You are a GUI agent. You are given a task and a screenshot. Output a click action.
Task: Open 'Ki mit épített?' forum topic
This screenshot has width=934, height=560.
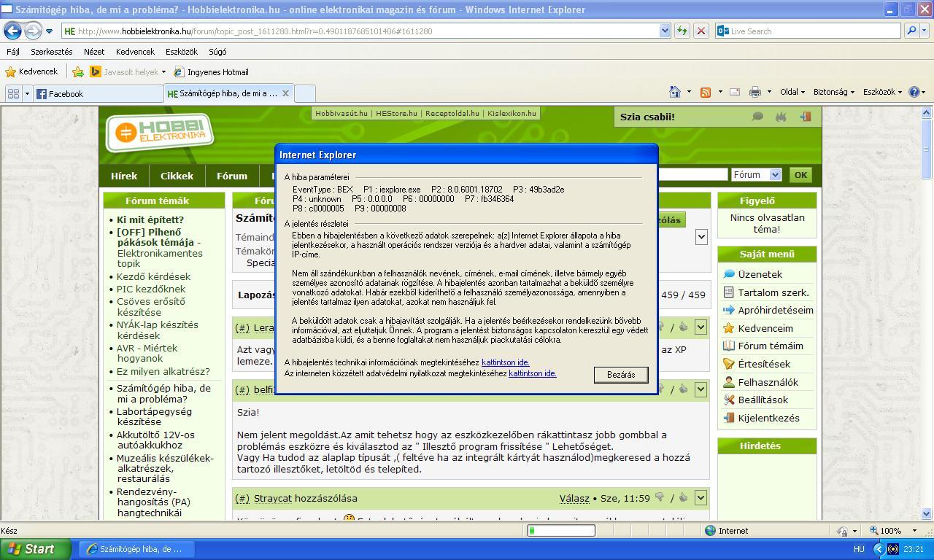[150, 219]
